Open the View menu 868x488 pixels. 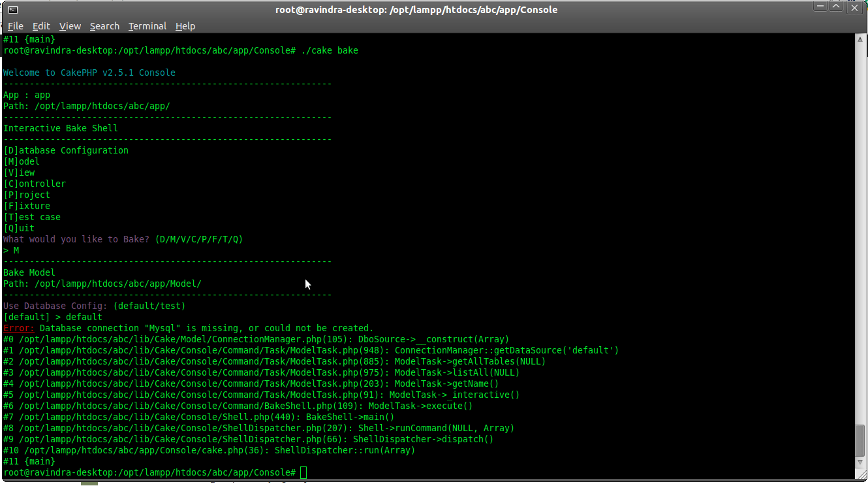70,26
